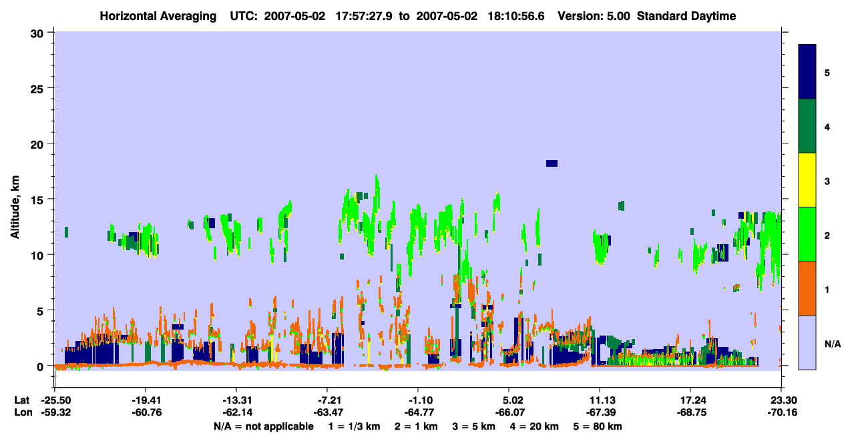Image resolution: width=868 pixels, height=445 pixels.
Task: Click the 'Lon' row label
Action: point(23,413)
